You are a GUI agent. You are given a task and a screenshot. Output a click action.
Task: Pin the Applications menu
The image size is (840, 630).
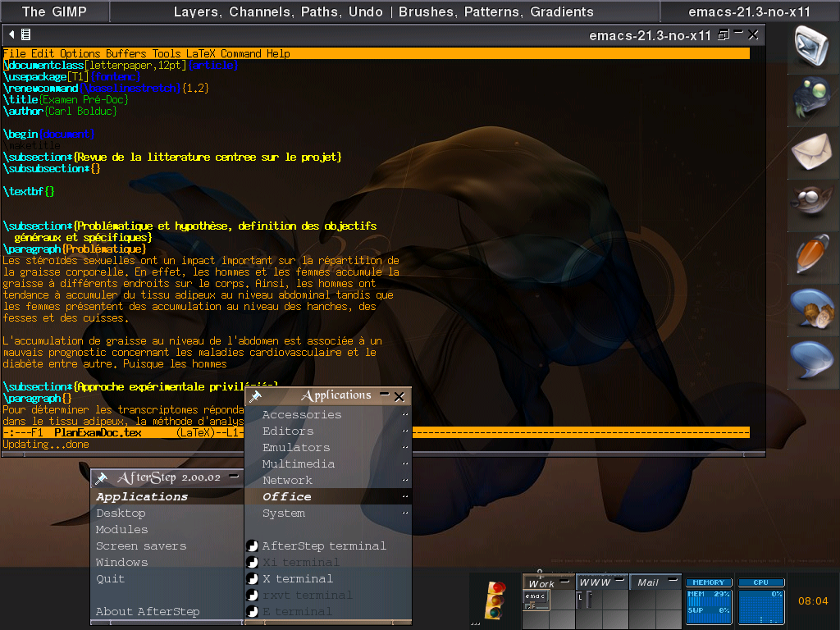point(256,396)
